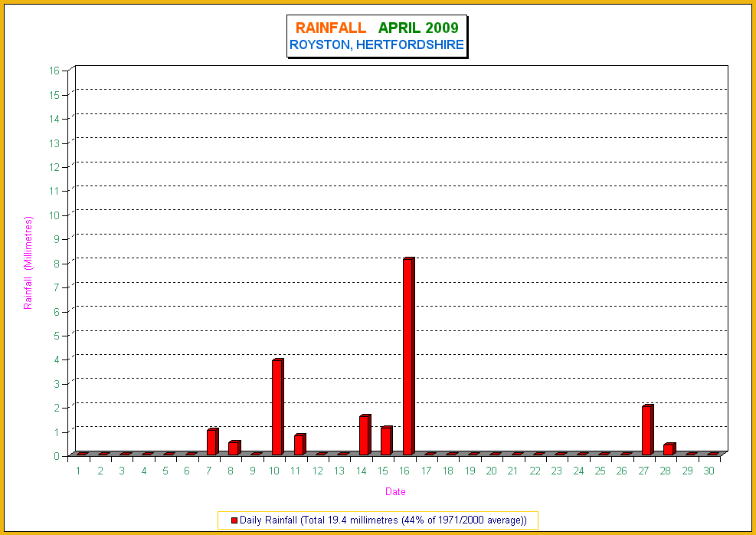The image size is (756, 535).
Task: Click the 1 label on the date axis
Action: coord(78,471)
